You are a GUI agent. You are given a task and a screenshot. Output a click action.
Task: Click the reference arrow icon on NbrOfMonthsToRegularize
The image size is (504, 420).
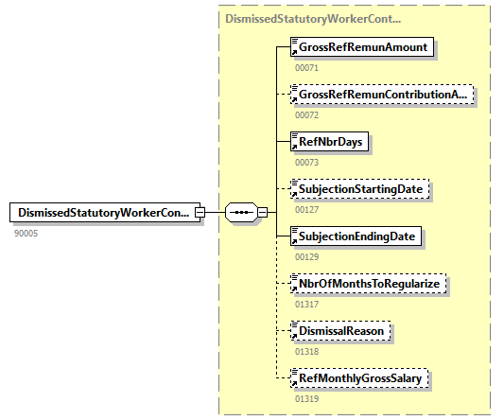[x=294, y=289]
